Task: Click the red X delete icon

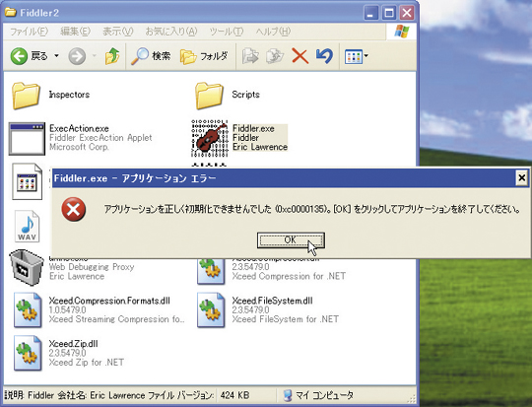Action: click(300, 56)
